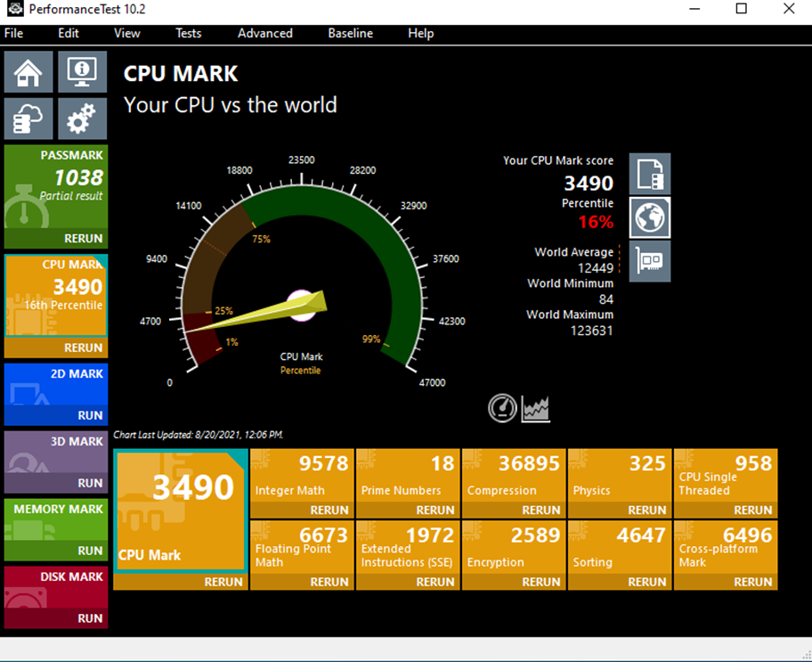Image resolution: width=812 pixels, height=662 pixels.
Task: Switch to the gauge dial view icon
Action: click(502, 408)
